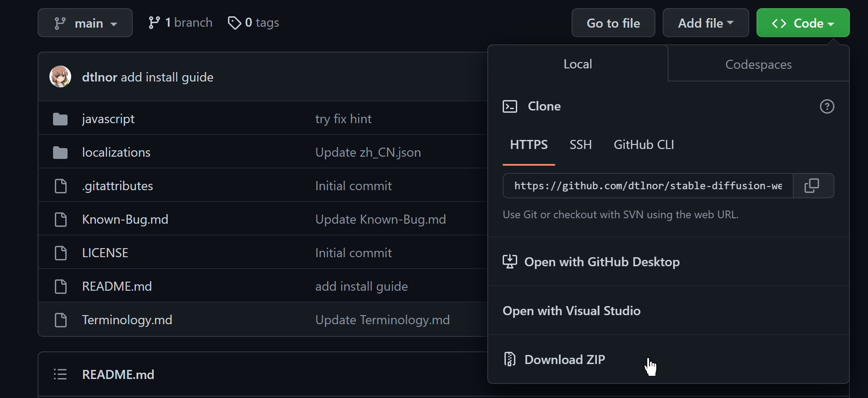868x398 pixels.
Task: Click the ZIP file icon
Action: (x=510, y=359)
